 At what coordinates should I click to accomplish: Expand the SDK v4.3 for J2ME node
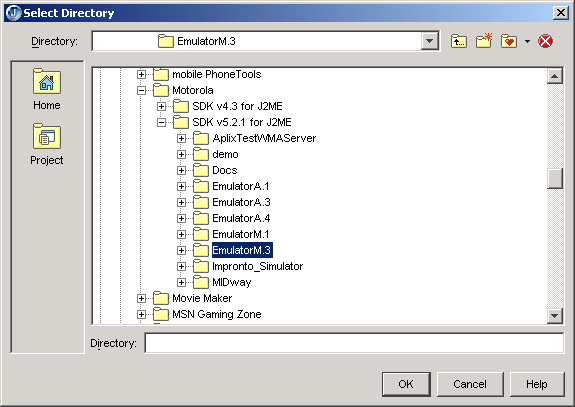(161, 106)
